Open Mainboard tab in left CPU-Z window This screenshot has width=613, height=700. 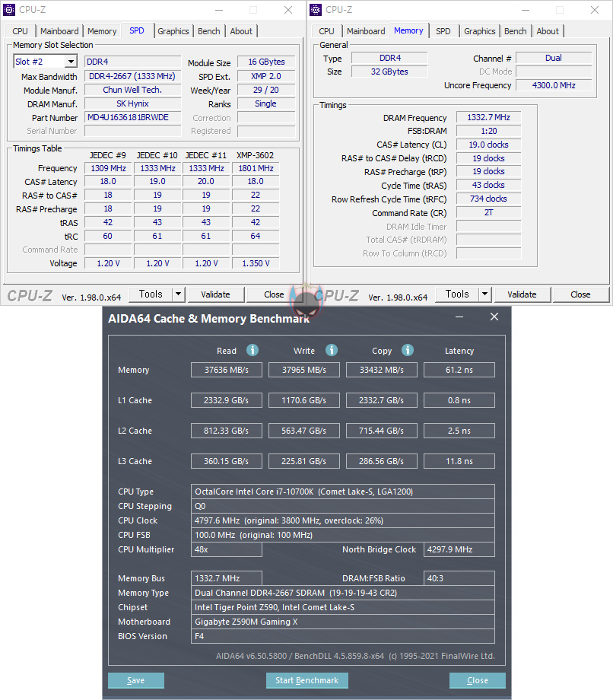[x=59, y=31]
